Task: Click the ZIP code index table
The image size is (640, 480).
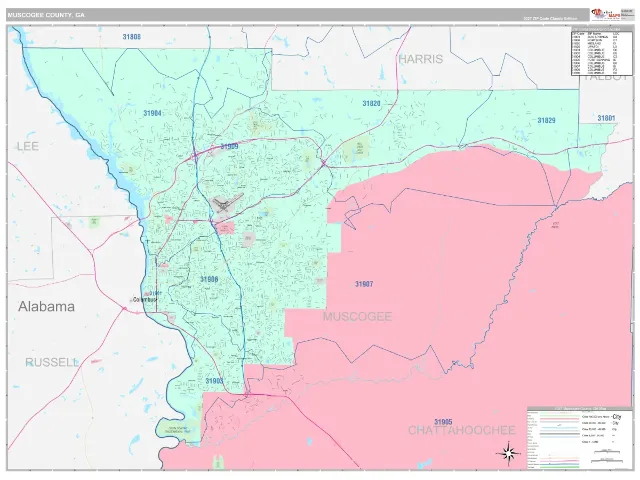Action: click(x=602, y=52)
